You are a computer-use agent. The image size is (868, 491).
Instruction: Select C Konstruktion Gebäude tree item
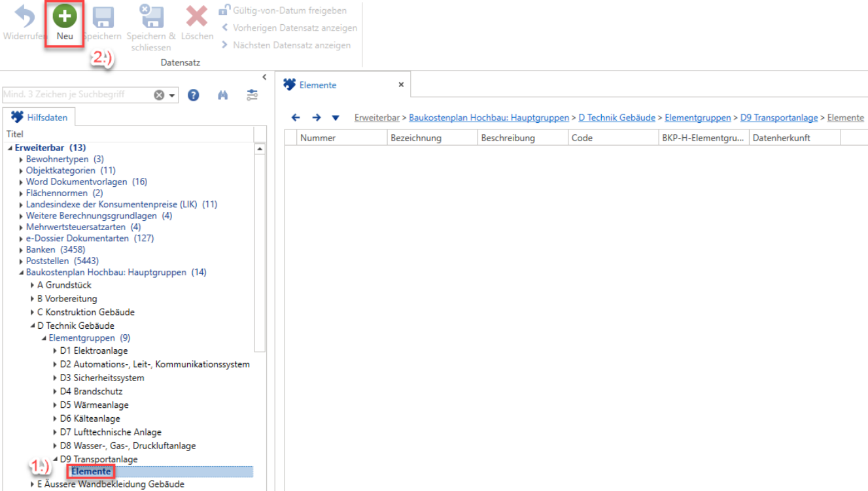click(x=86, y=312)
